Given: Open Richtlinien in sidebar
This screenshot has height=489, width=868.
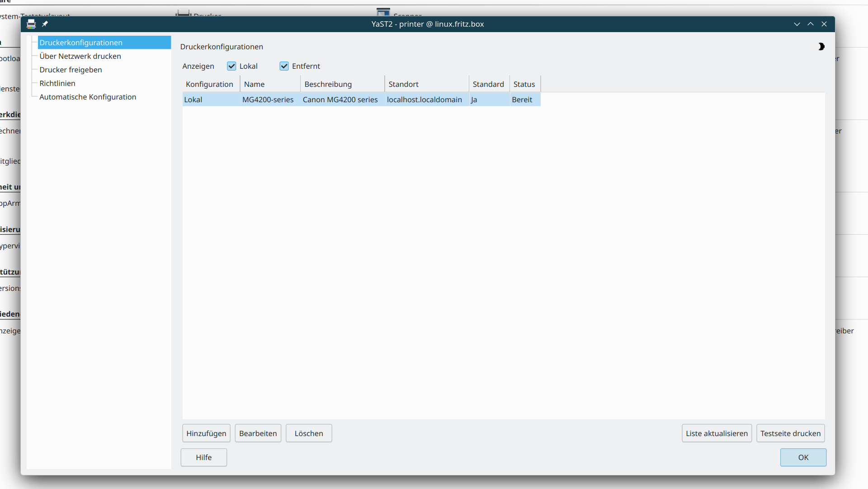Looking at the screenshot, I should click(x=57, y=83).
